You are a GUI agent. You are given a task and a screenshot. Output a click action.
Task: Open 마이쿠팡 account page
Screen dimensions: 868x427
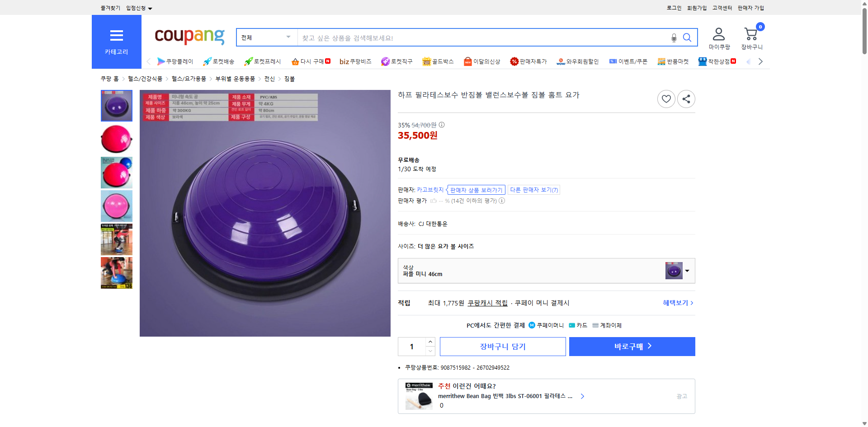point(718,38)
